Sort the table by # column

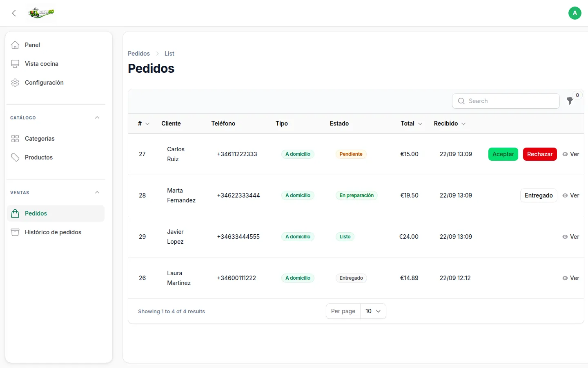pyautogui.click(x=144, y=123)
